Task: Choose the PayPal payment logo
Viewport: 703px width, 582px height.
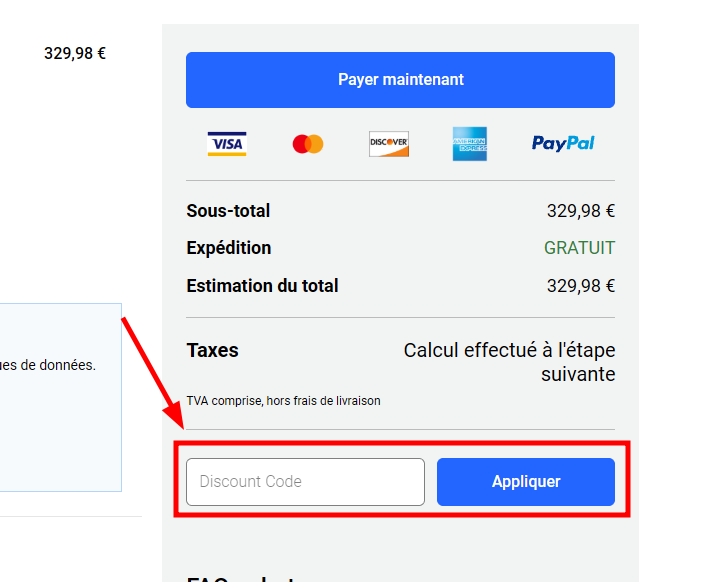Action: (563, 144)
